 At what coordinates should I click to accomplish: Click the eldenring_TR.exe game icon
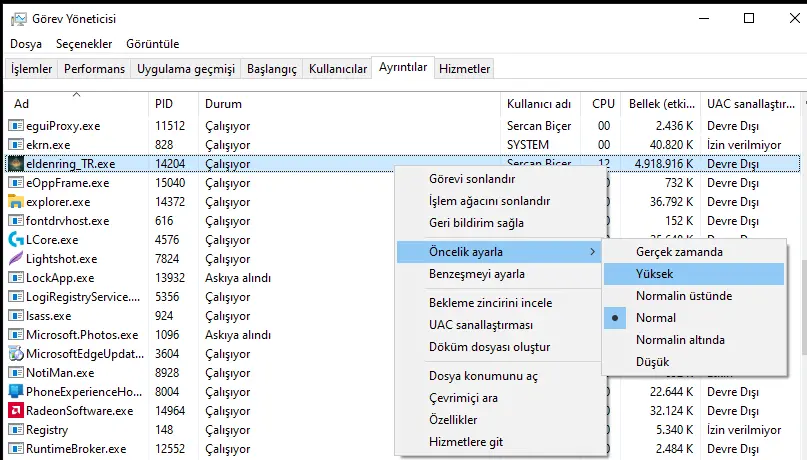[x=16, y=164]
